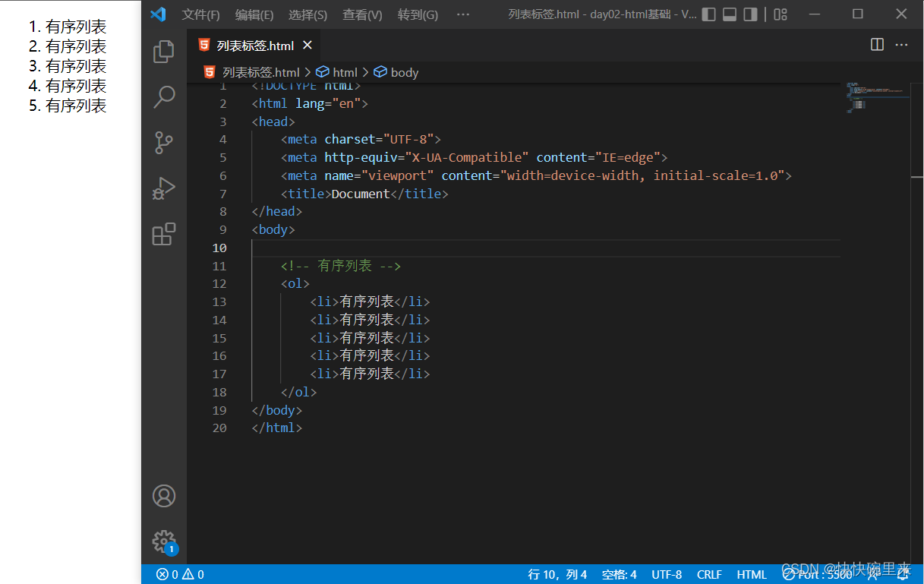924x584 pixels.
Task: Click the </head> closing tag on line 8
Action: (x=277, y=211)
